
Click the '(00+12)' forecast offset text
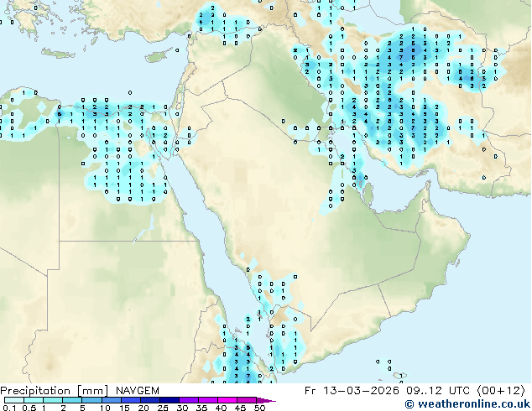tap(502, 391)
